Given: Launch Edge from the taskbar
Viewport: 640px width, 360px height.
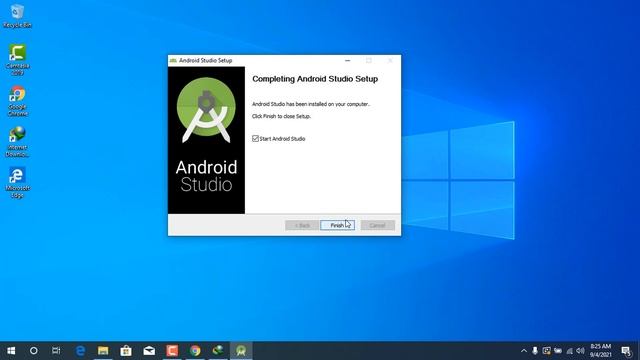Looking at the screenshot, I should [80, 351].
